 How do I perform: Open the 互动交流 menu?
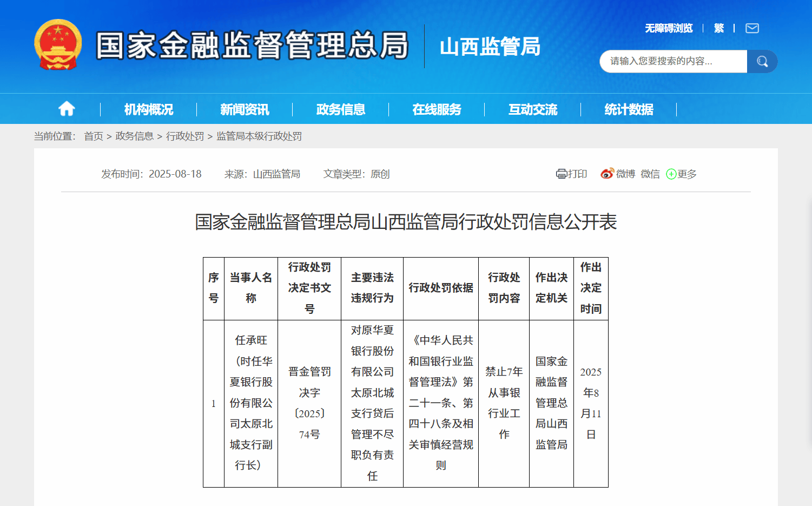pos(533,109)
